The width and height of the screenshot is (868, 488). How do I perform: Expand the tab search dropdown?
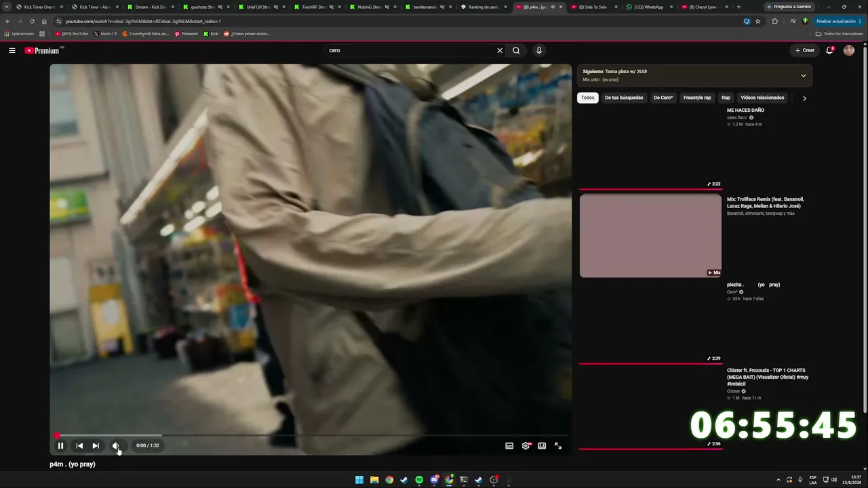[7, 7]
